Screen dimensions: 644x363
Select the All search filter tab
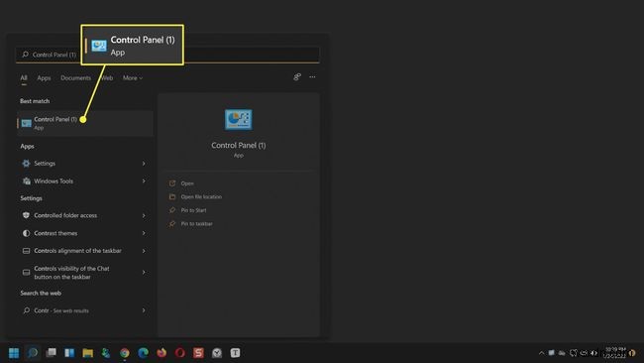click(24, 77)
